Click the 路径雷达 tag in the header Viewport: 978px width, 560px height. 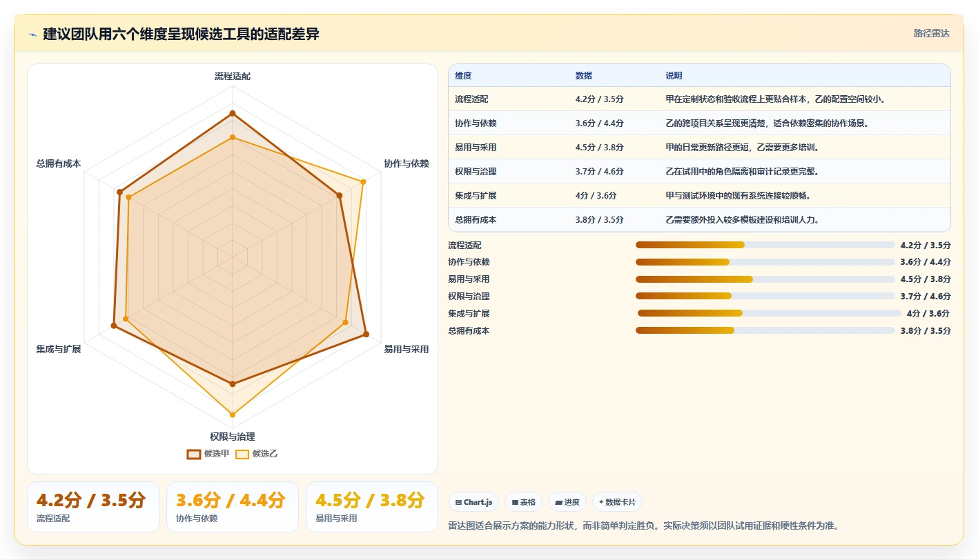coord(932,33)
